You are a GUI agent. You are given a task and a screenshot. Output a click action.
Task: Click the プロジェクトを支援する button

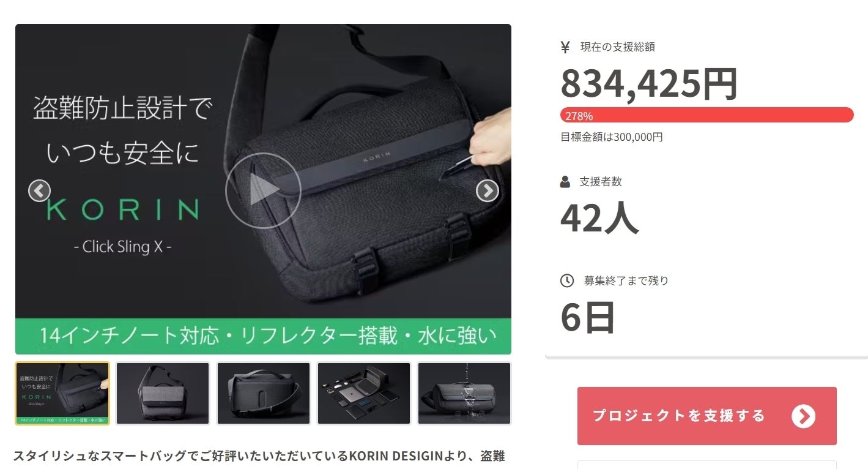click(707, 416)
